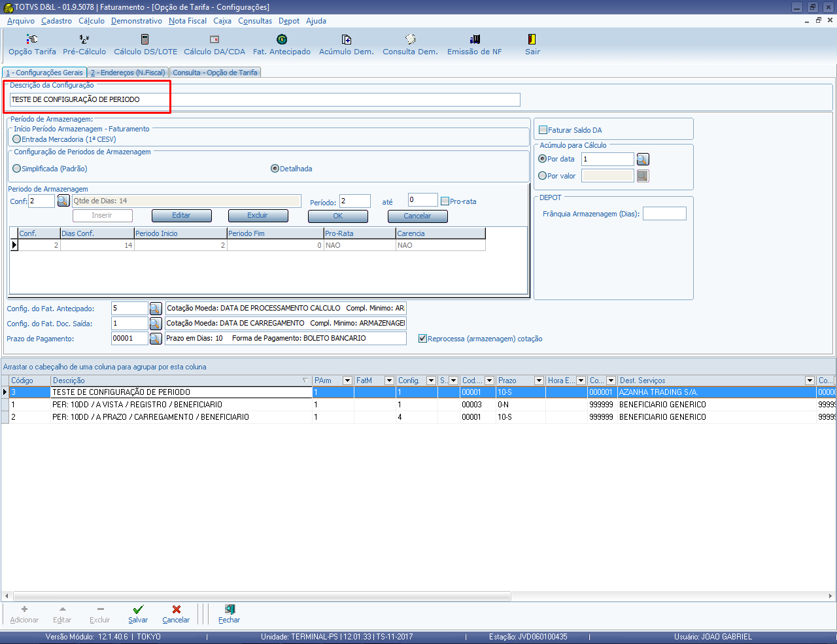Click Frânquia Armazenagem (Dias) input field
The image size is (837, 644).
pyautogui.click(x=664, y=214)
